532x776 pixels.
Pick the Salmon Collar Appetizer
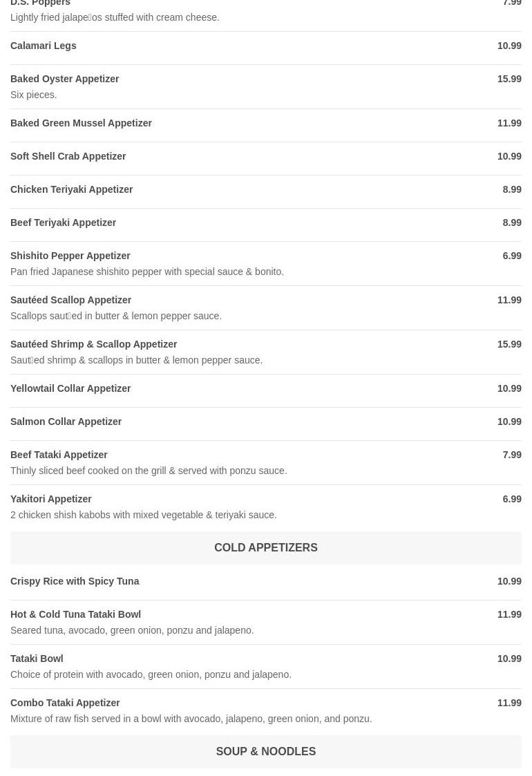[x=66, y=422]
